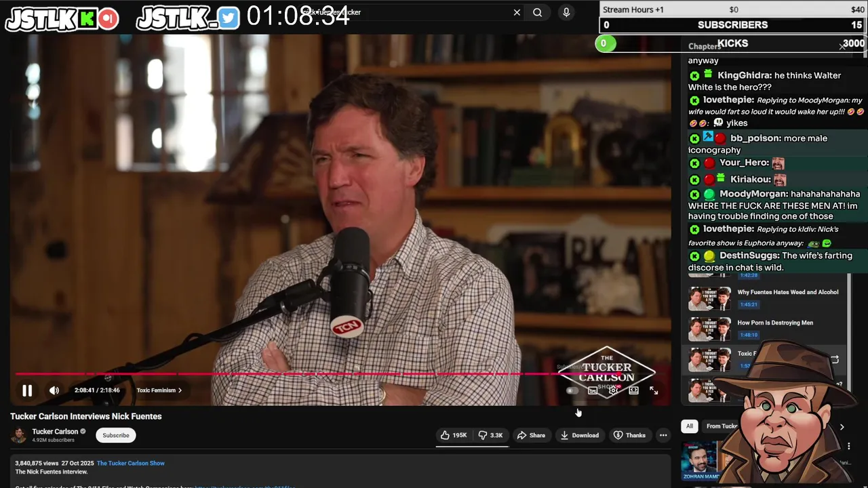Share the video
This screenshot has height=488, width=868.
click(x=531, y=435)
